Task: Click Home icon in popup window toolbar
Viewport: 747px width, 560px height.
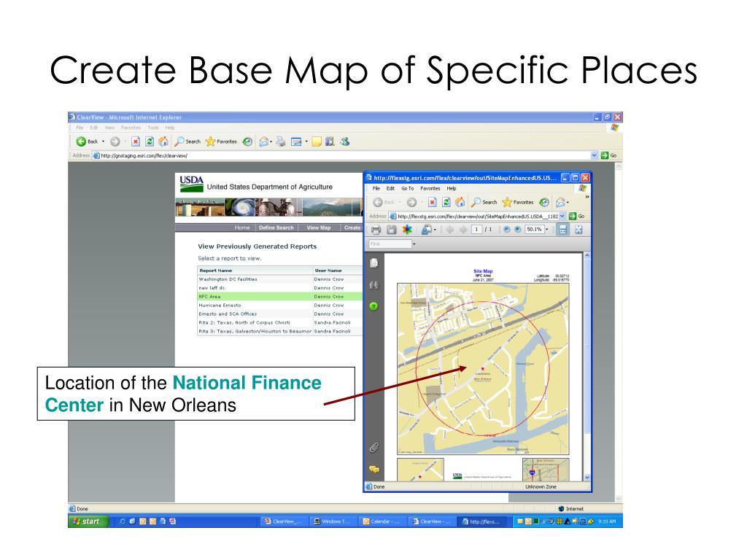Action: click(460, 203)
